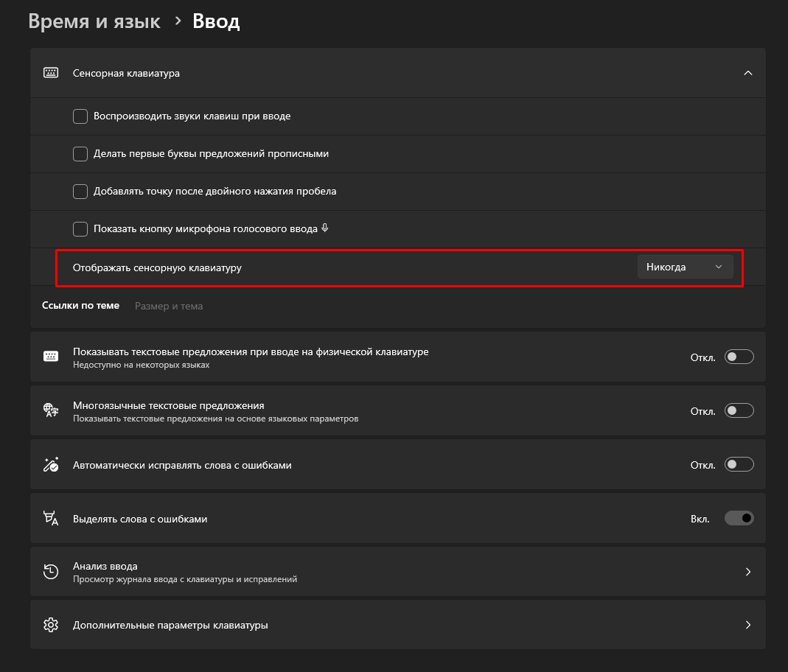Click the Ссылки по теме label
The height and width of the screenshot is (672, 788).
tap(80, 305)
